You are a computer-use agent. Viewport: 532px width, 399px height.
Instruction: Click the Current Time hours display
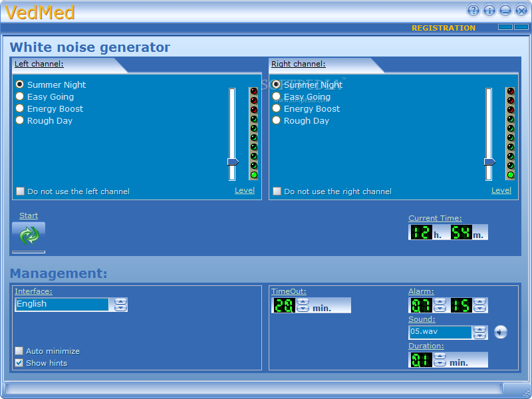422,232
